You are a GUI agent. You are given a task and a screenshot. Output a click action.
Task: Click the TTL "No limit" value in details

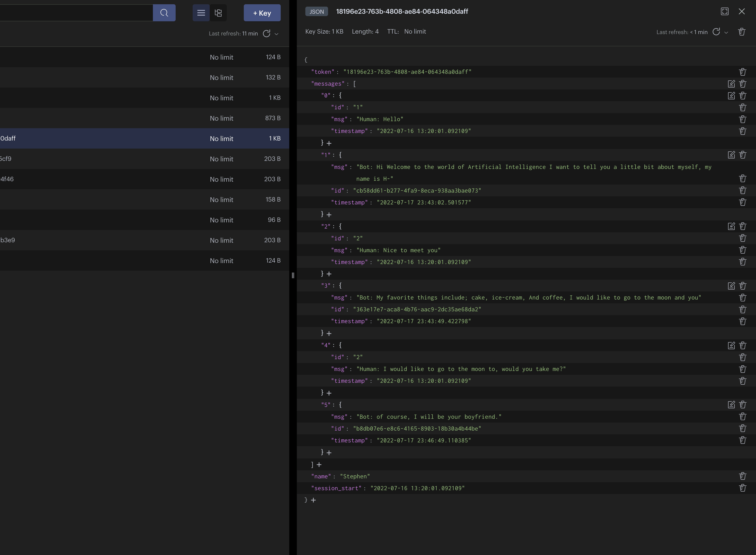pyautogui.click(x=415, y=32)
